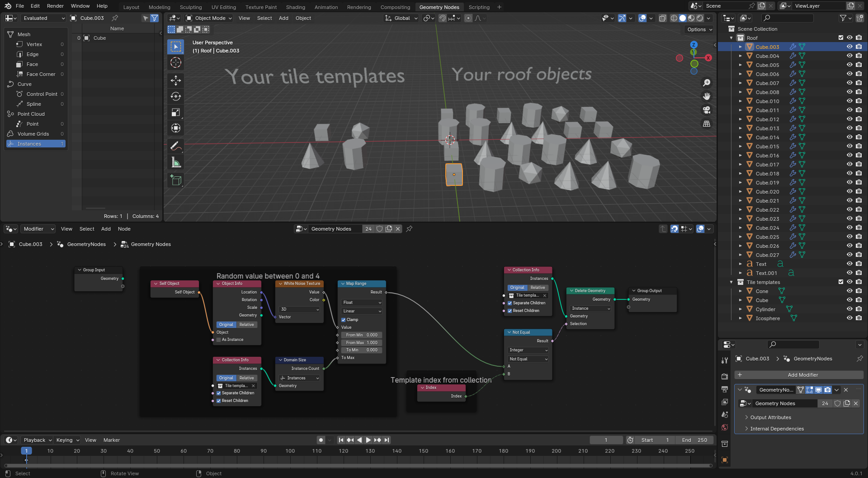868x478 pixels.
Task: Open Integer dropdown in Not Equal node
Action: coord(528,350)
